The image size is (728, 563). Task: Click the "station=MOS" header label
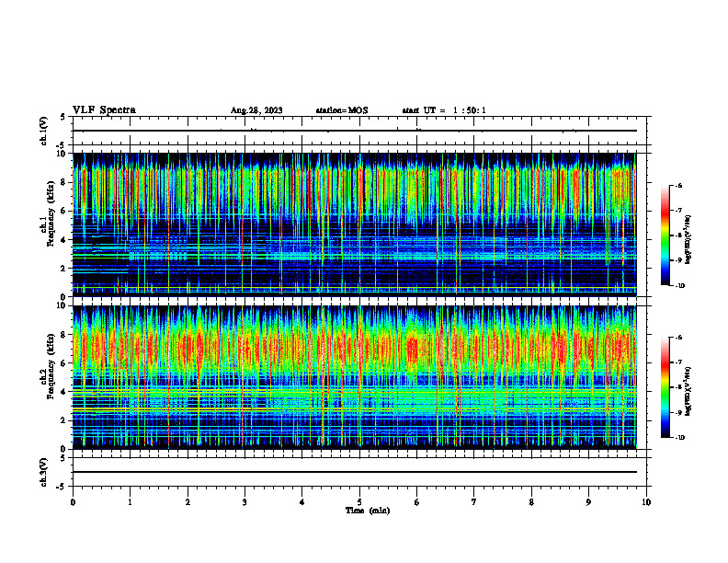[x=342, y=110]
